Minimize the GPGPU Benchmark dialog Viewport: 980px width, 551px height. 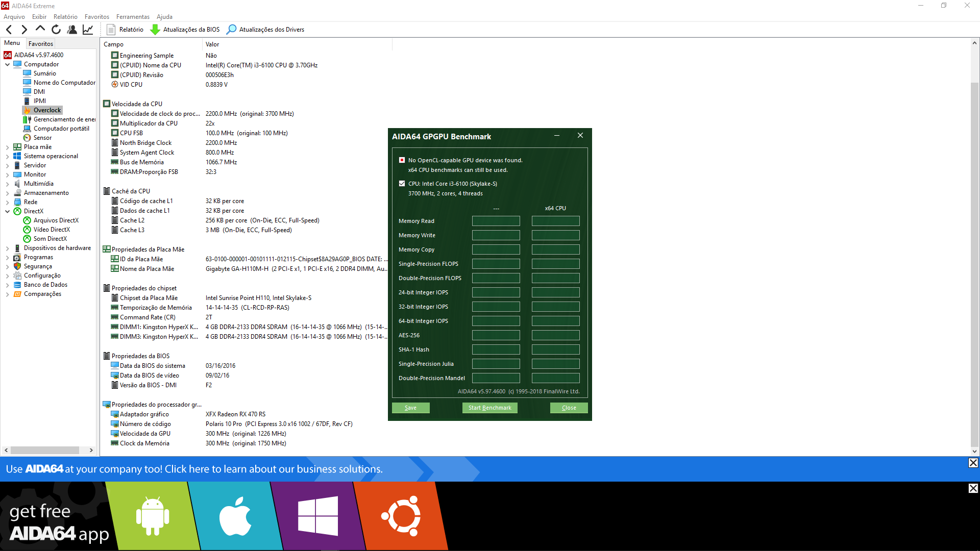click(x=557, y=136)
